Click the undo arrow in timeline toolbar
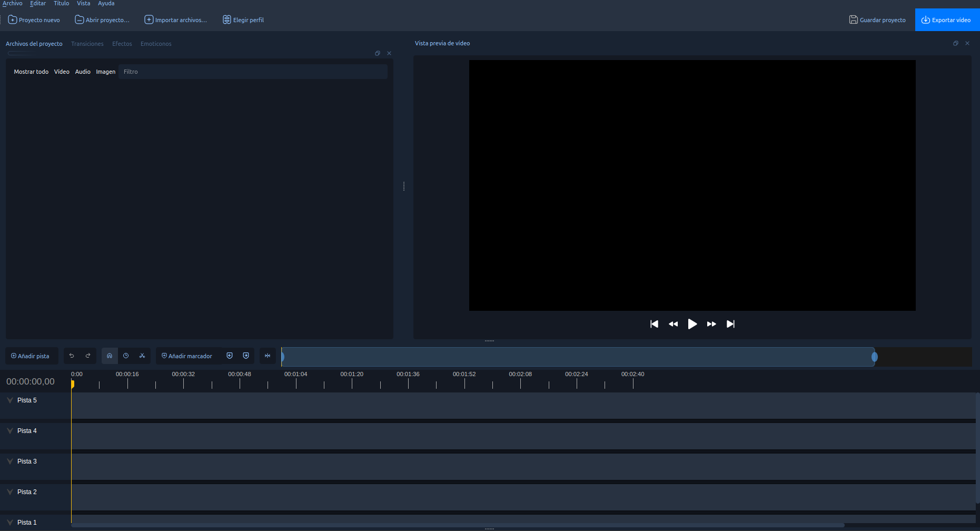 pos(72,356)
